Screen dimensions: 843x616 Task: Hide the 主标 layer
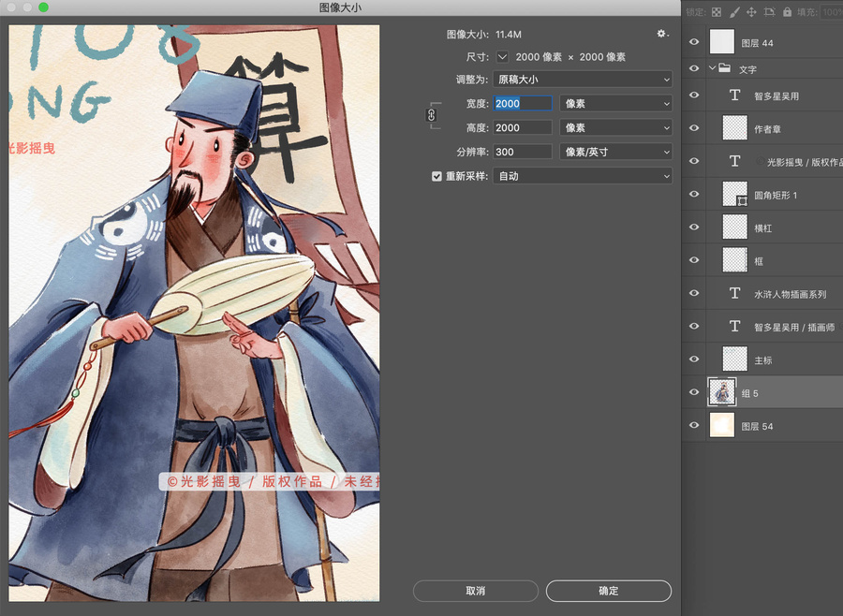pyautogui.click(x=694, y=359)
